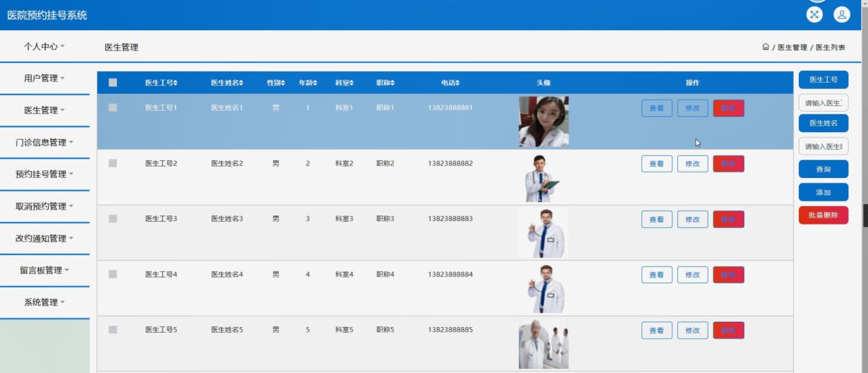
Task: Delete the 医生工号4 row
Action: [728, 274]
